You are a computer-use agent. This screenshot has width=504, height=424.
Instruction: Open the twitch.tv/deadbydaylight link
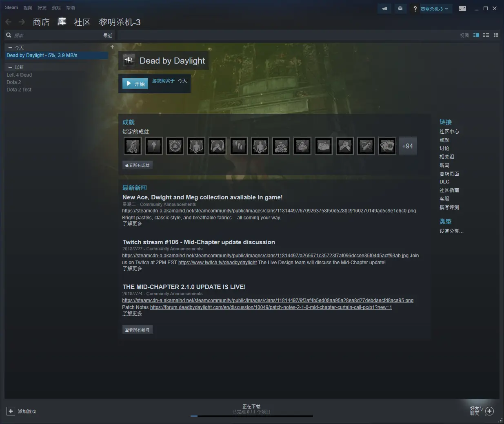218,263
